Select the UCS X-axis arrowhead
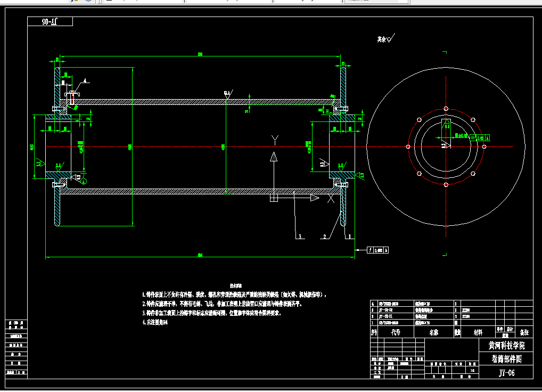Screen dimensions: 542x392 (x=315, y=198)
